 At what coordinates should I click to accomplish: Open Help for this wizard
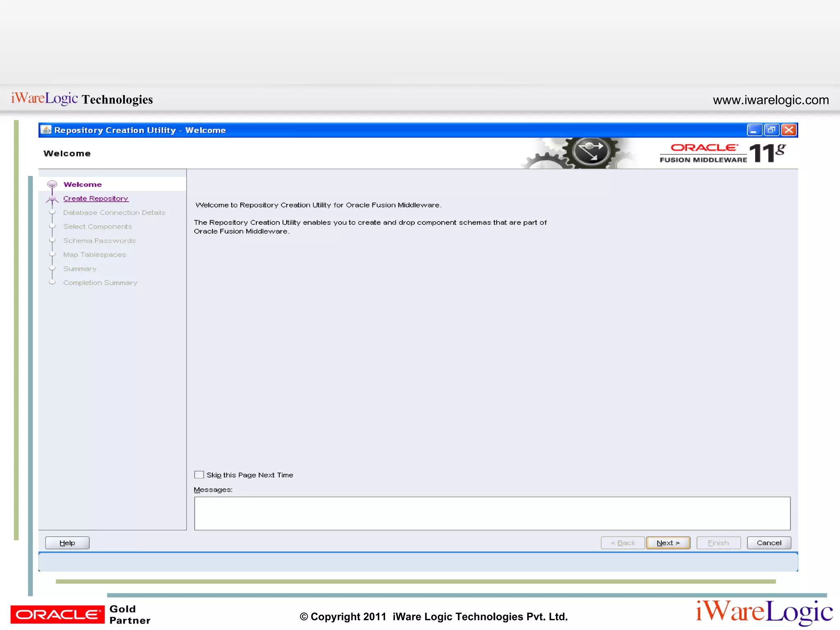[67, 543]
